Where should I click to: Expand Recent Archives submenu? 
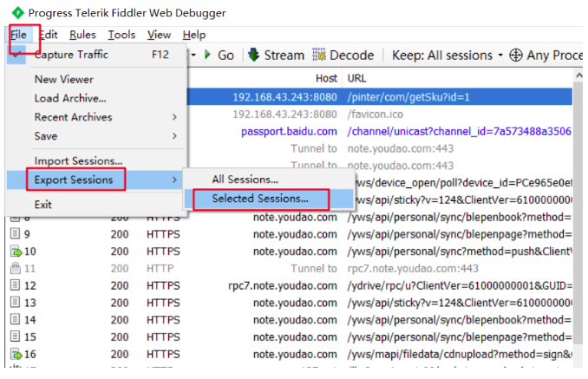point(96,117)
